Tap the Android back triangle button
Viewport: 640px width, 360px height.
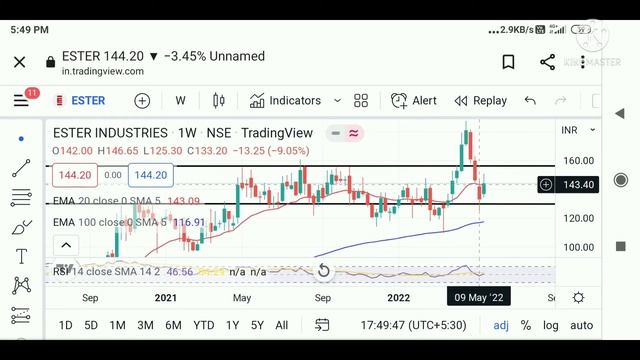(620, 113)
